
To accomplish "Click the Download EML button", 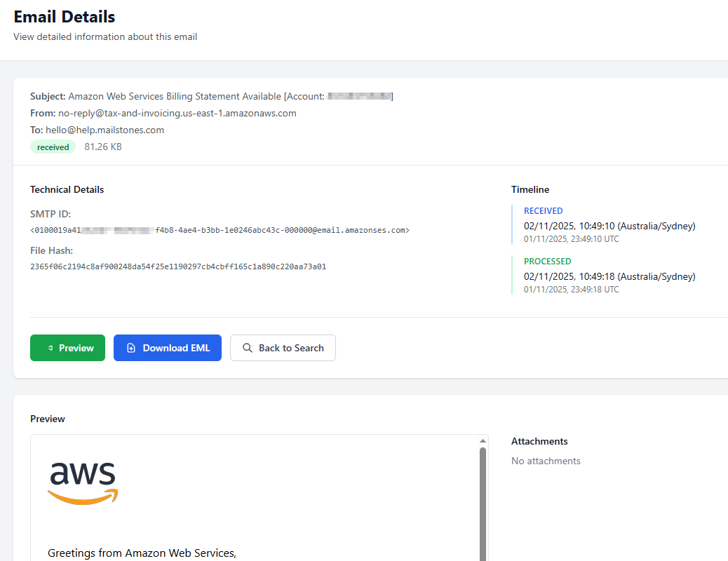I will tap(167, 348).
